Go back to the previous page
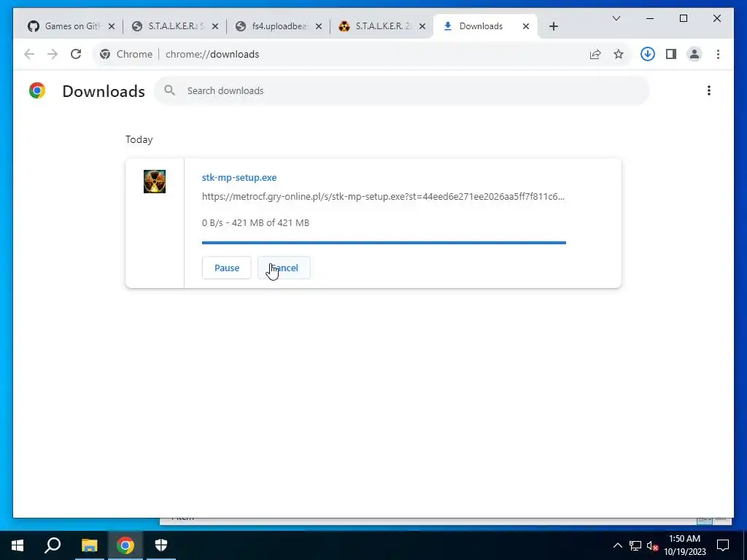The width and height of the screenshot is (747, 560). [29, 54]
